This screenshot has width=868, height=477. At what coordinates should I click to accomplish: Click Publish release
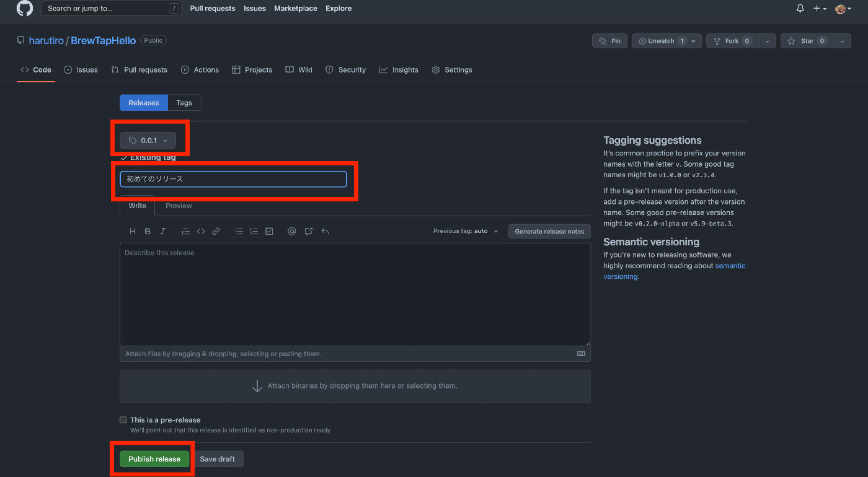point(154,459)
